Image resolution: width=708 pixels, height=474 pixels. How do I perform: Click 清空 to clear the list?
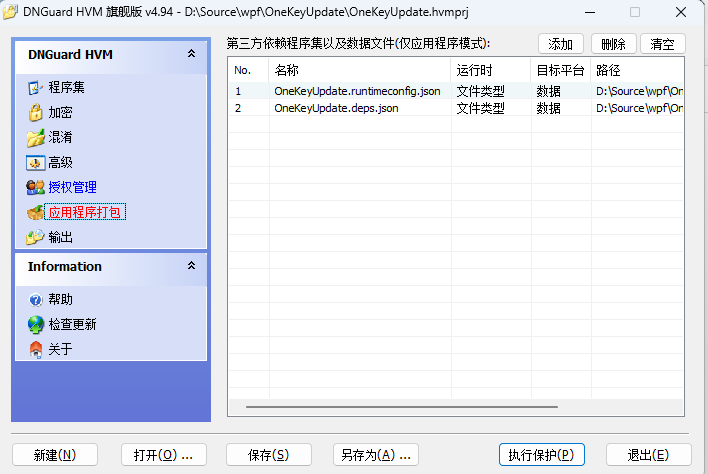662,44
